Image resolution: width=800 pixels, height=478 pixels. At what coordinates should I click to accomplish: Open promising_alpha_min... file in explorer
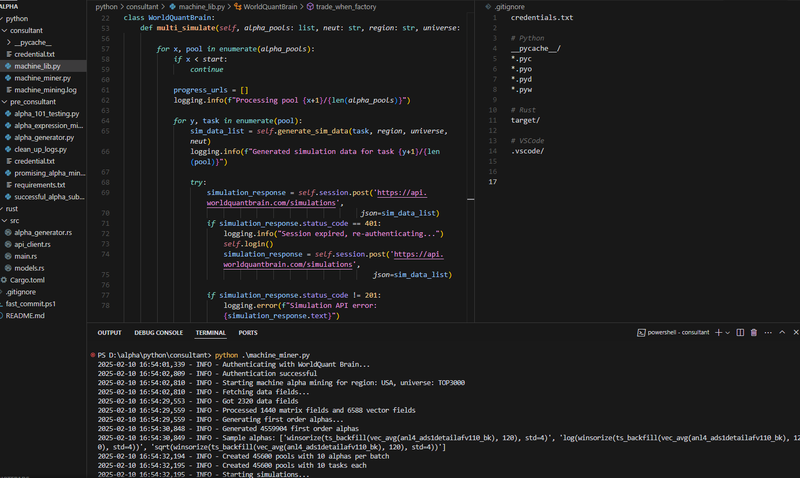(x=49, y=173)
